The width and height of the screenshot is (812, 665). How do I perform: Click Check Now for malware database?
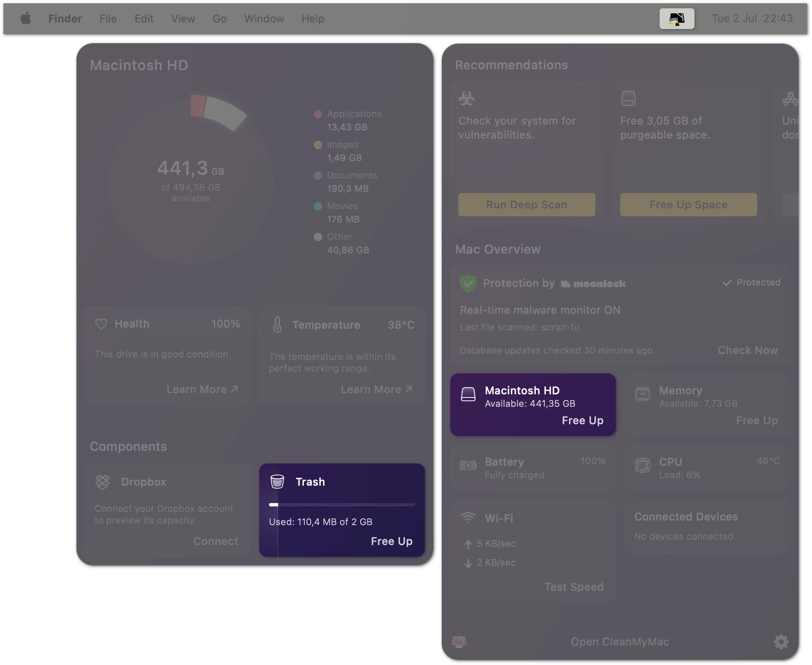tap(748, 350)
